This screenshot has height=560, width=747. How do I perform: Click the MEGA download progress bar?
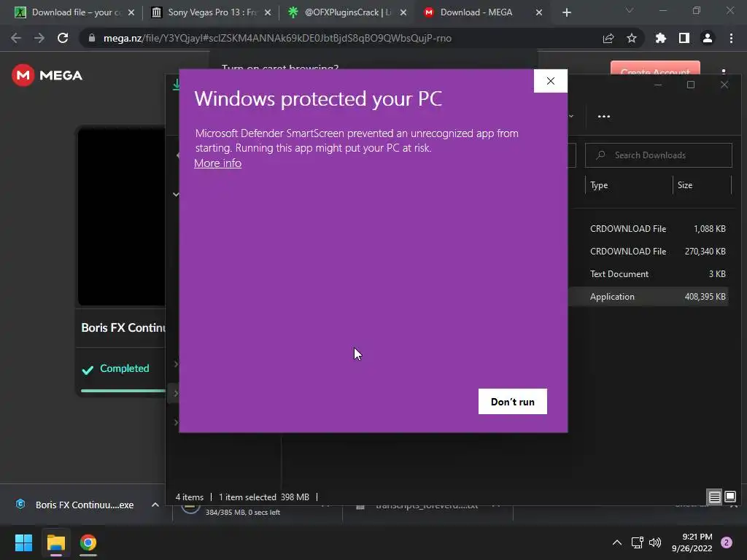(123, 391)
